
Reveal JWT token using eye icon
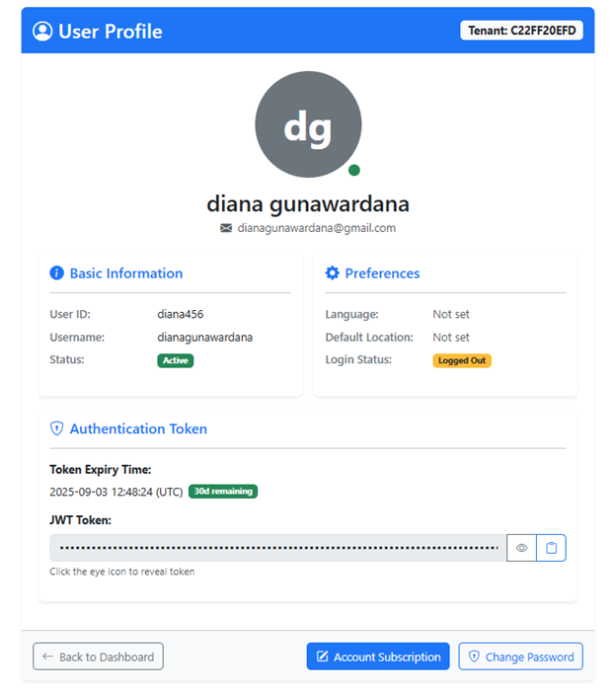[521, 548]
